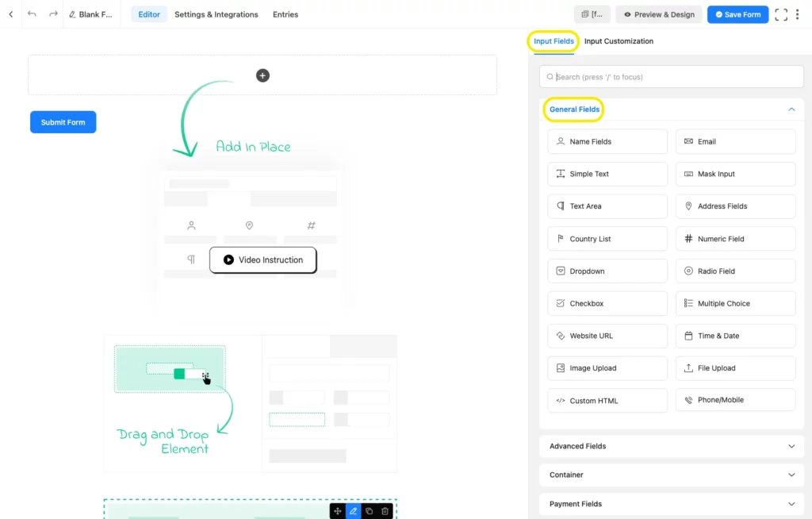Screen dimensions: 812x519
Task: Click the edit pencil icon in element toolbar
Action: click(353, 511)
